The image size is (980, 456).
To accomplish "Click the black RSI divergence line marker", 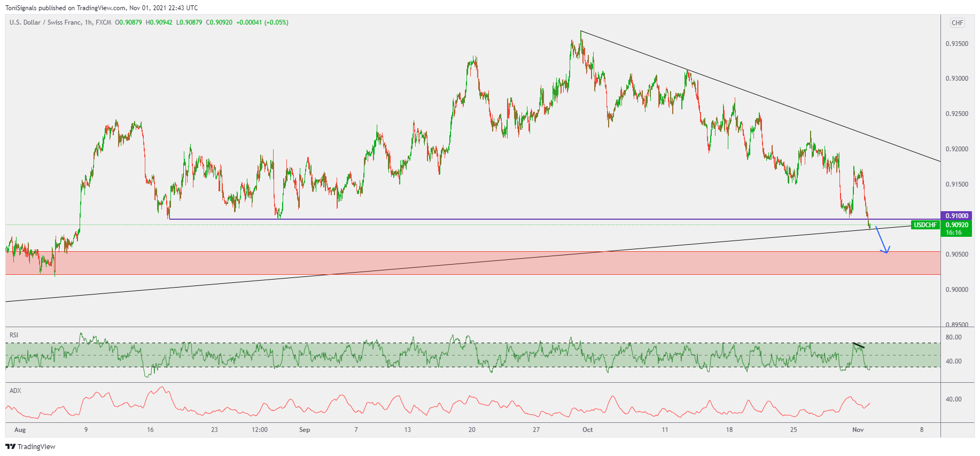I will [x=858, y=345].
